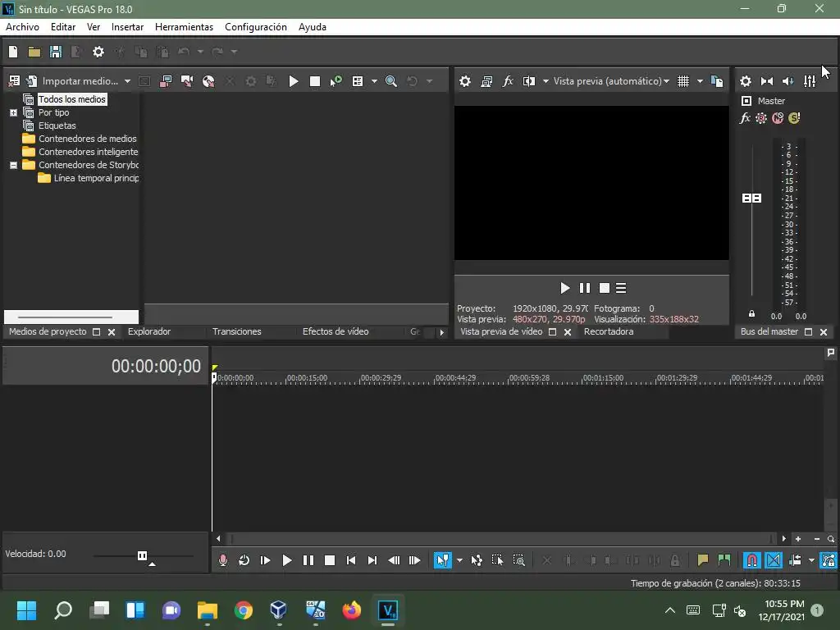This screenshot has width=840, height=630.
Task: Open a project using the folder icon
Action: click(34, 52)
